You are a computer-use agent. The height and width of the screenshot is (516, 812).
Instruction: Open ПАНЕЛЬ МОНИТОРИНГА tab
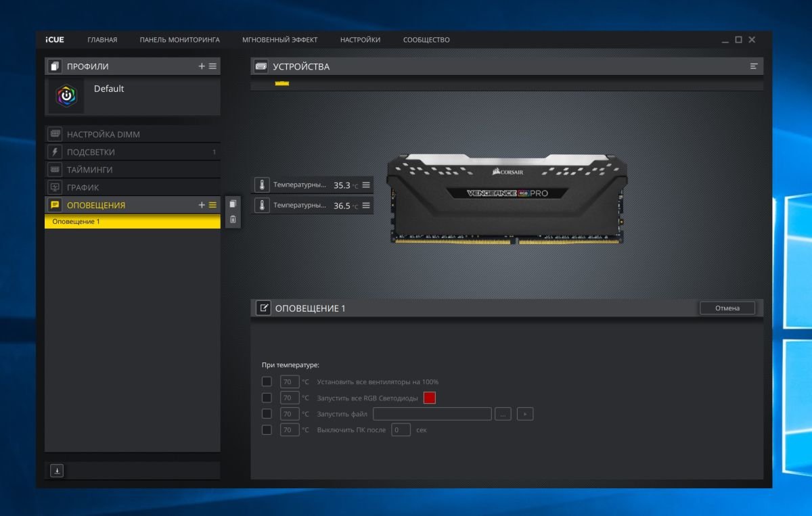tap(180, 40)
